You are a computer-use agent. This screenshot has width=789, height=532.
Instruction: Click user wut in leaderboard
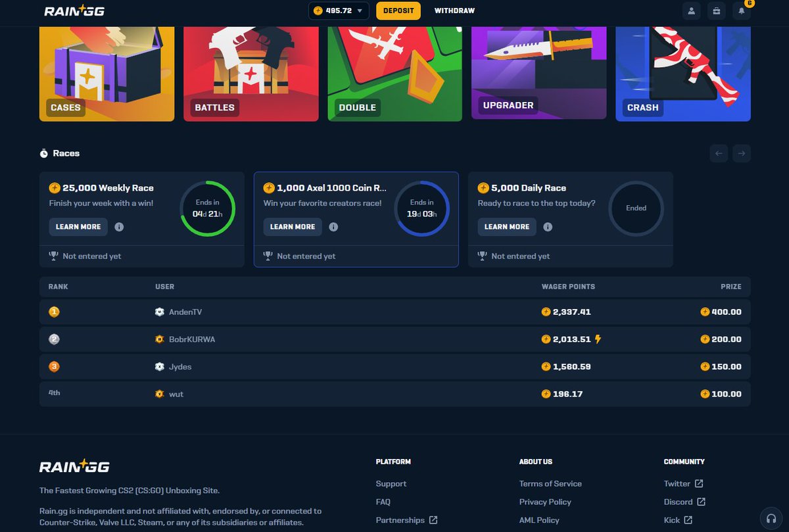pyautogui.click(x=176, y=394)
